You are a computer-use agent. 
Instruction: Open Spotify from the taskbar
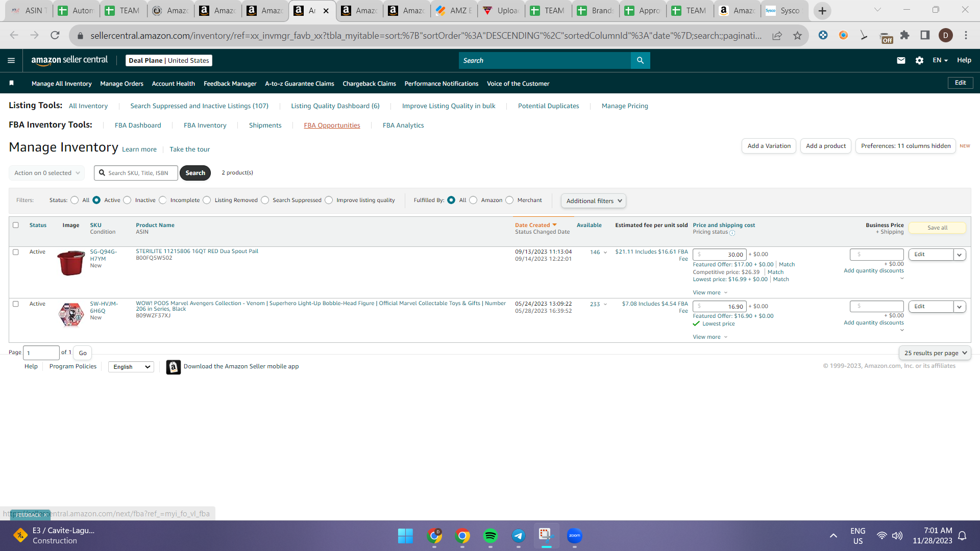point(491,536)
